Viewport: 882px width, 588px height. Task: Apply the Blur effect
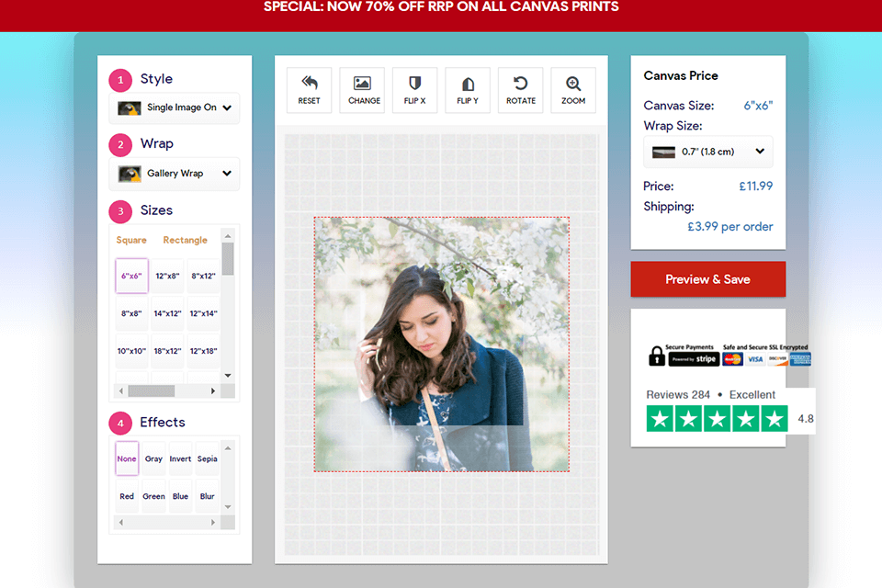207,496
